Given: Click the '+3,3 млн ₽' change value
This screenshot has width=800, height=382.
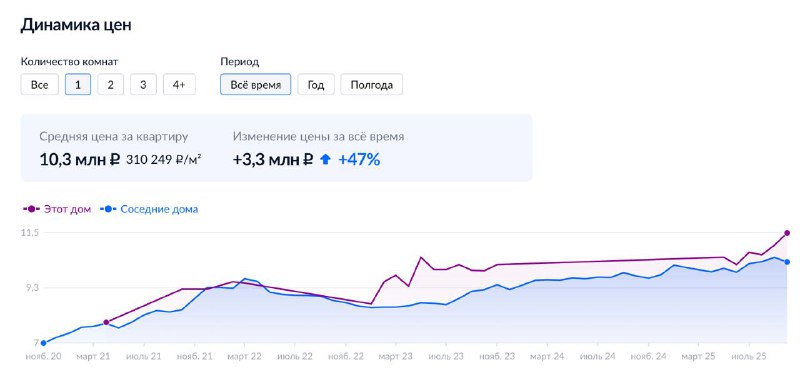Looking at the screenshot, I should [x=272, y=160].
